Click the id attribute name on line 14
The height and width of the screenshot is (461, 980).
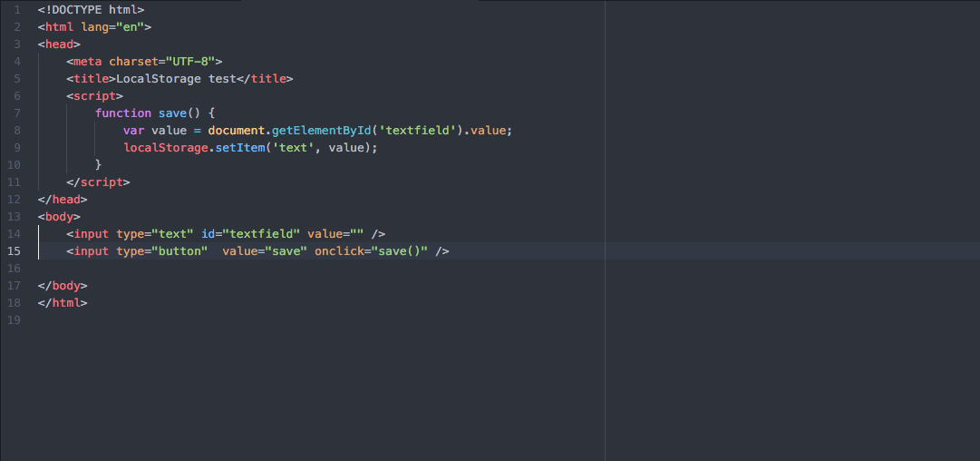[x=209, y=234]
